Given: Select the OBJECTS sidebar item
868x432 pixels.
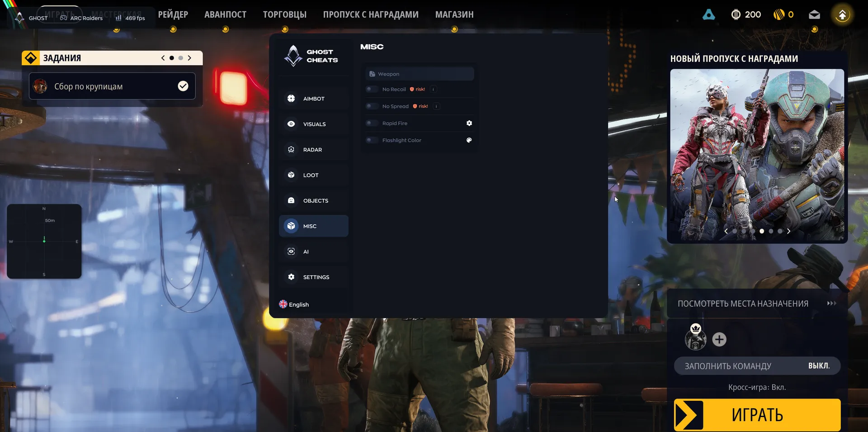Looking at the screenshot, I should click(x=313, y=200).
